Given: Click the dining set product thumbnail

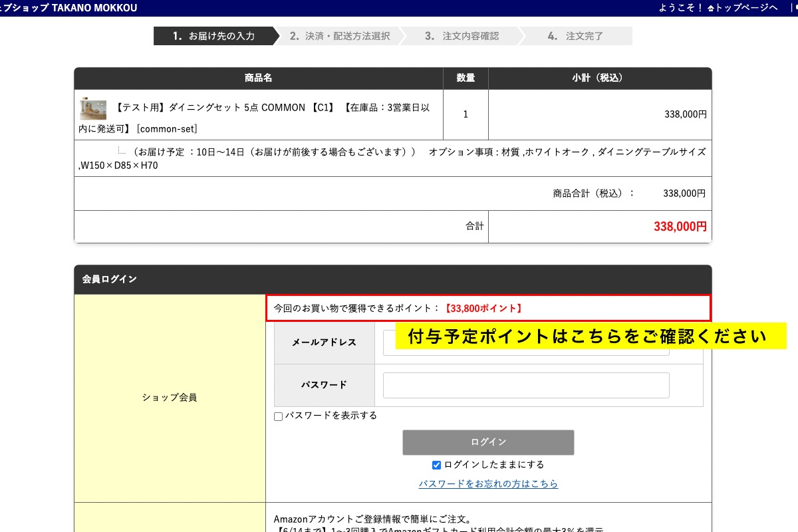Looking at the screenshot, I should tap(93, 109).
